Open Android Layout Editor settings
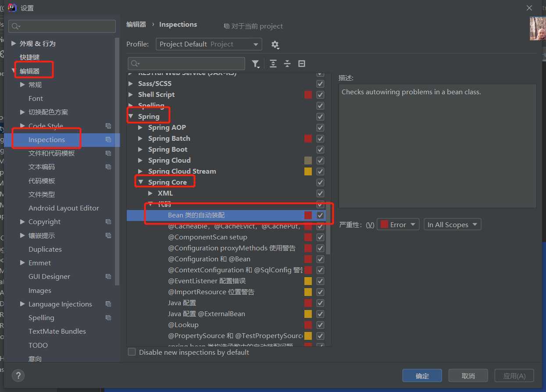Viewport: 546px width, 392px height. pos(64,208)
